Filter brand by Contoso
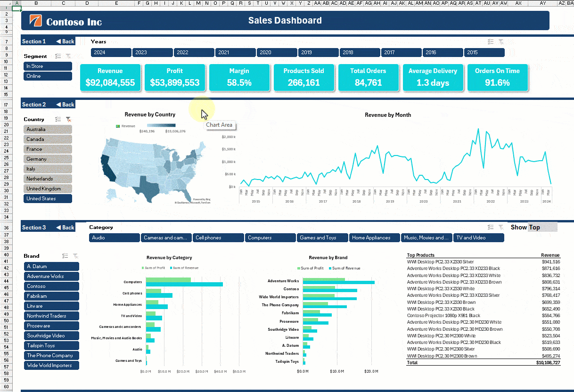Viewport: 574px width, 392px height. 52,286
